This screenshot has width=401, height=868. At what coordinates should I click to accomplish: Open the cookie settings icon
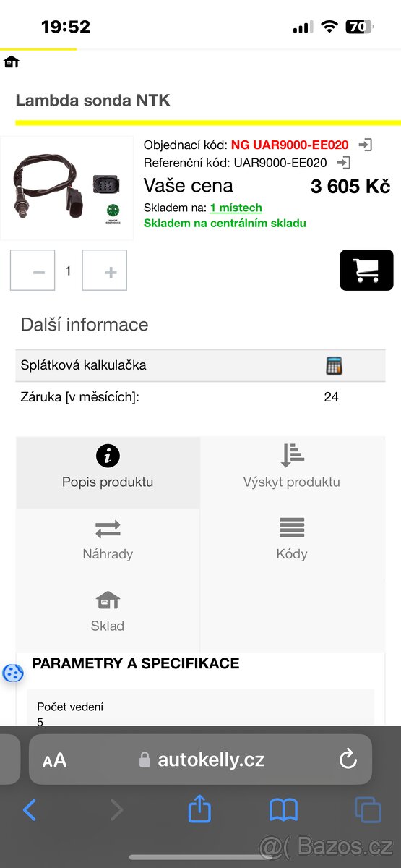click(x=13, y=673)
